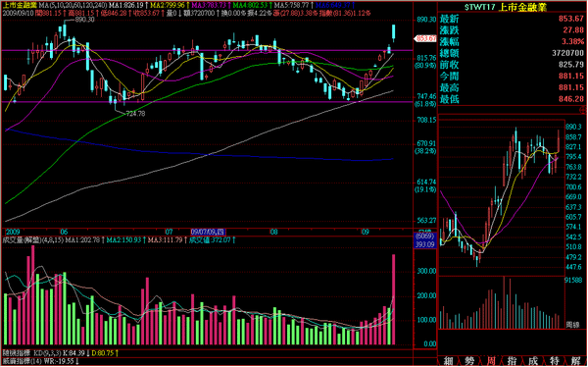Open the 成 volume tab

pyautogui.click(x=533, y=361)
